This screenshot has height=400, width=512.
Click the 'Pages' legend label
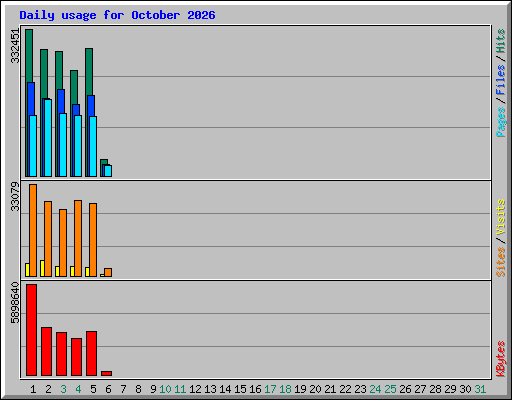(501, 122)
